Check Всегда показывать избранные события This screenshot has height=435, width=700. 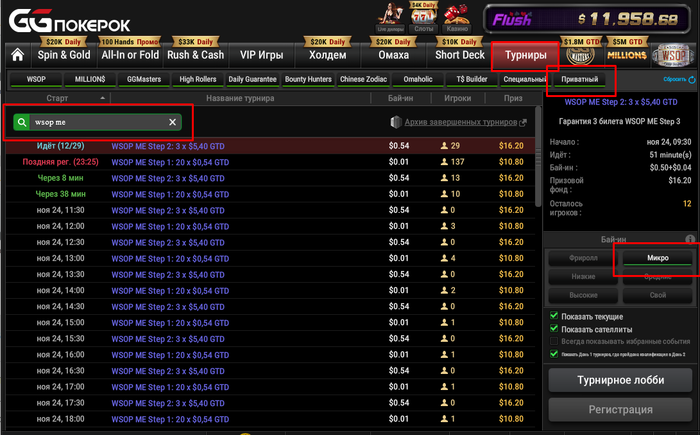pyautogui.click(x=554, y=341)
